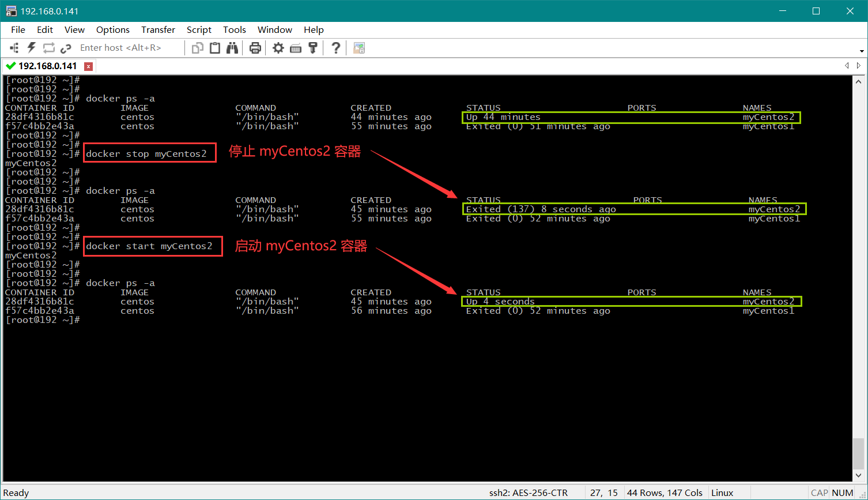The image size is (868, 500).
Task: Select the 192.168.0.141 session tab
Action: point(47,66)
